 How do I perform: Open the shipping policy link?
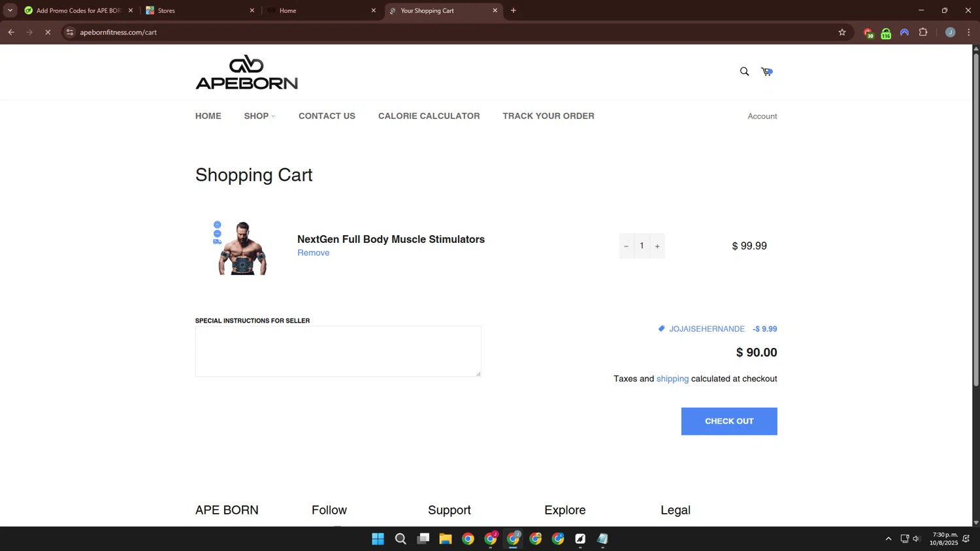pyautogui.click(x=672, y=379)
